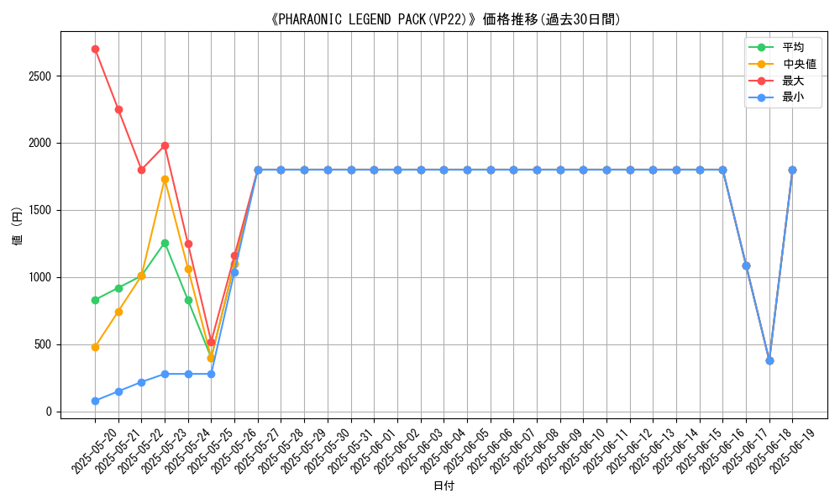840x504 pixels.
Task: Click the blue minimum point on 2025-05-25
Action: [x=211, y=375]
